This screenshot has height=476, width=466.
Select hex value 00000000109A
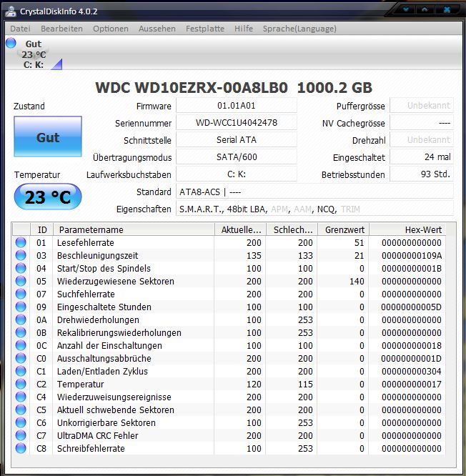[x=412, y=255]
